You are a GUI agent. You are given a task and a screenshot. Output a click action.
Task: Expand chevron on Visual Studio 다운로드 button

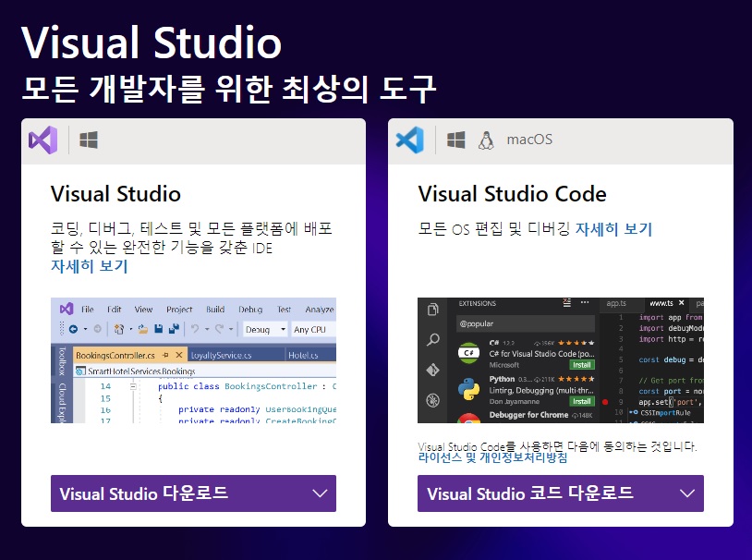(320, 493)
